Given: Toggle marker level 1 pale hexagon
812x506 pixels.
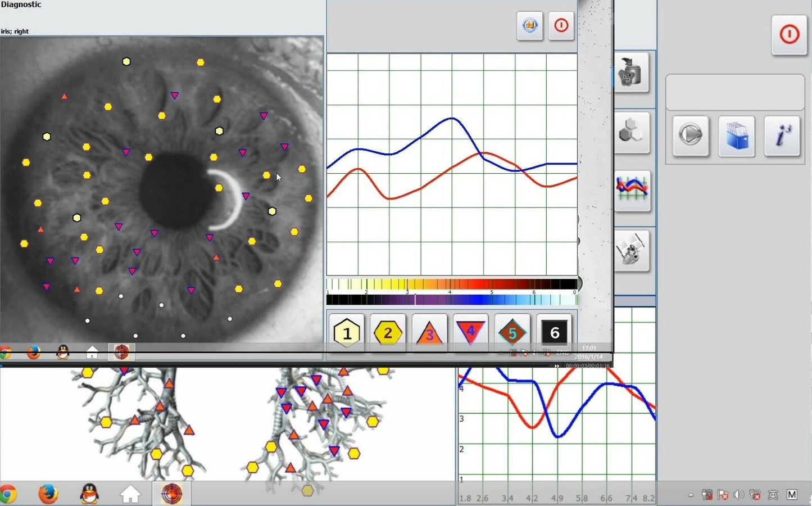Looking at the screenshot, I should 347,333.
